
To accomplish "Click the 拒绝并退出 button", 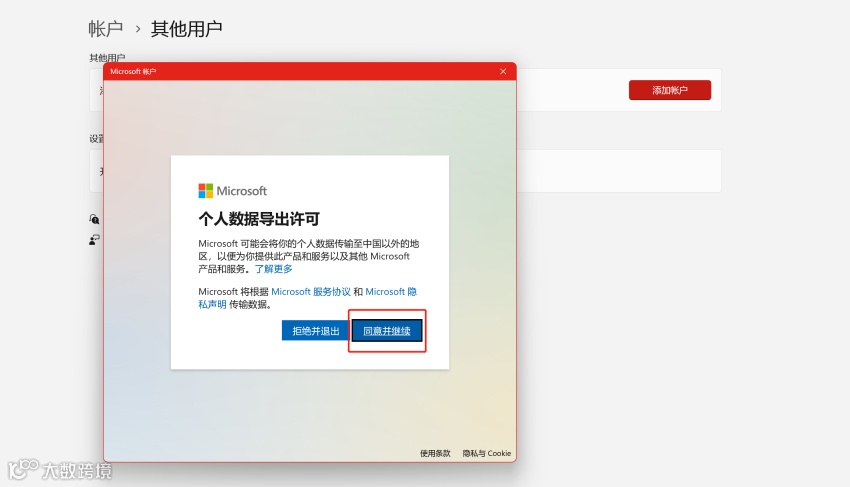I will coord(315,331).
